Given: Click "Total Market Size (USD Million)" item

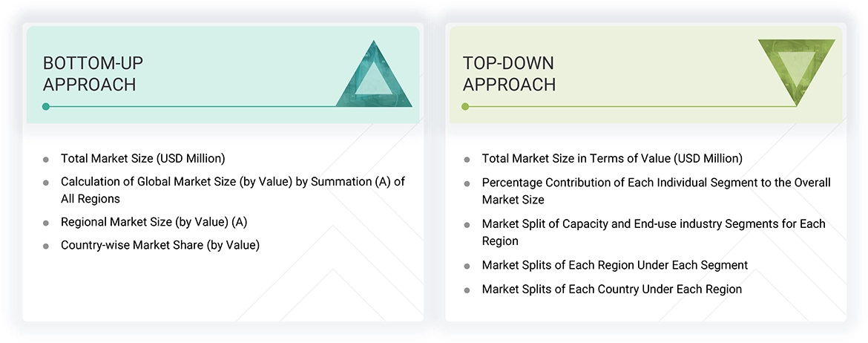Looking at the screenshot, I should click(x=142, y=158).
